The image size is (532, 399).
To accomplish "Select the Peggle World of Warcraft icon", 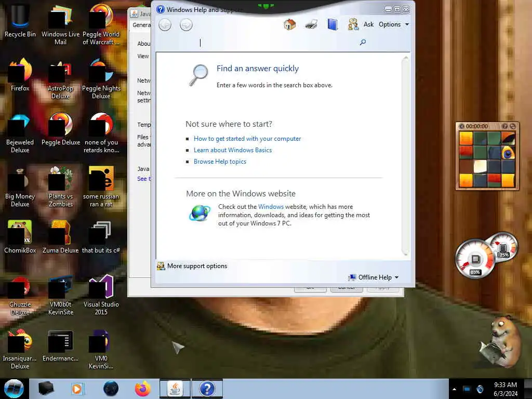I will [101, 24].
